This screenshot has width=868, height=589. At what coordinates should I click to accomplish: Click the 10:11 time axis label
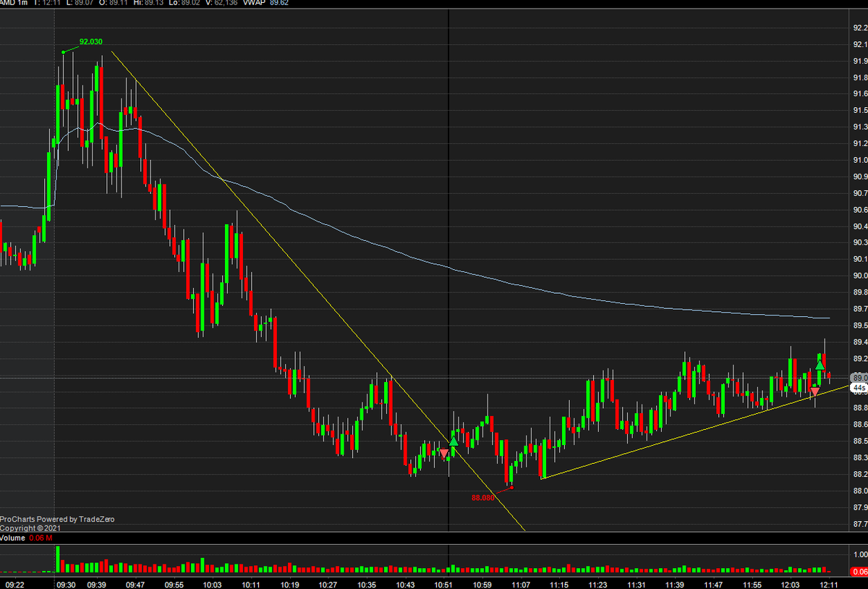[251, 584]
